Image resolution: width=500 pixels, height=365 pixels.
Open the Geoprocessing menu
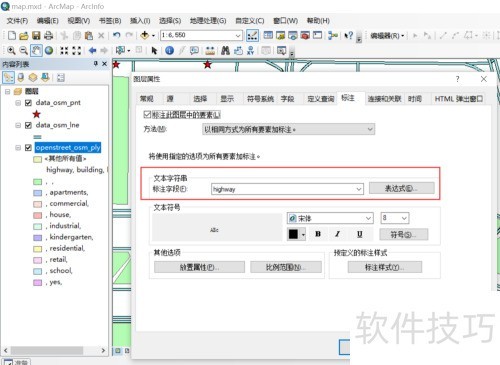click(x=208, y=21)
